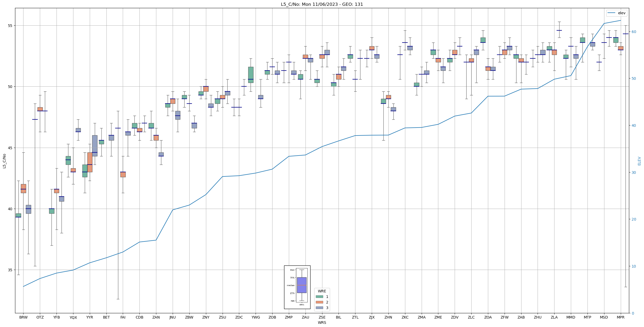Viewport: 644px width, 327px height.
Task: Click the ZMP station label
Action: 289,317
